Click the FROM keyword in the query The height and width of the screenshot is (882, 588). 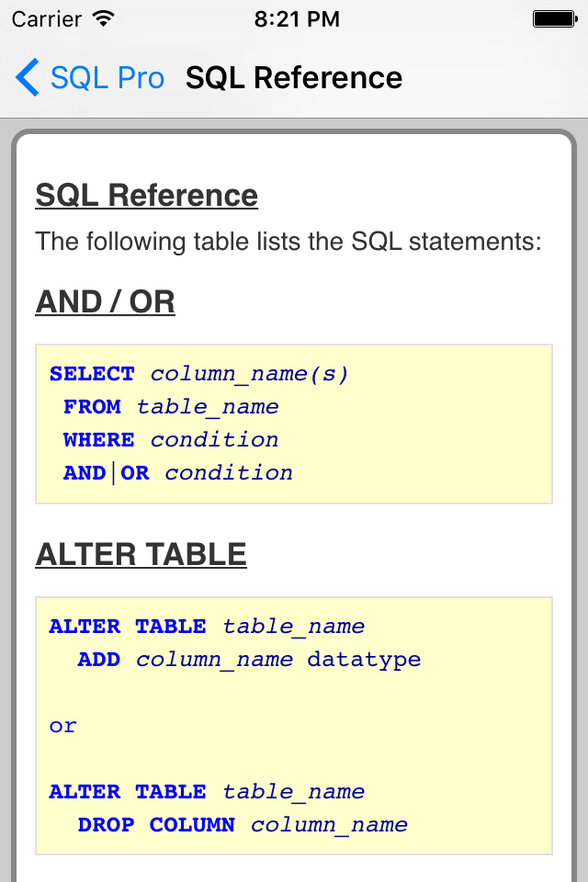(92, 407)
